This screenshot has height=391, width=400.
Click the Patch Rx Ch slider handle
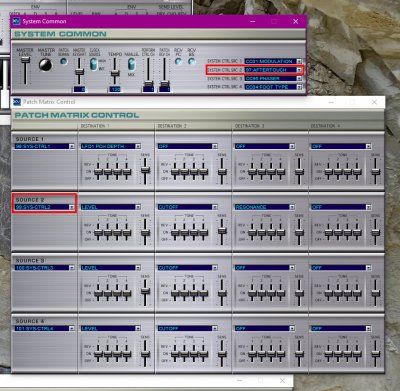coord(165,83)
